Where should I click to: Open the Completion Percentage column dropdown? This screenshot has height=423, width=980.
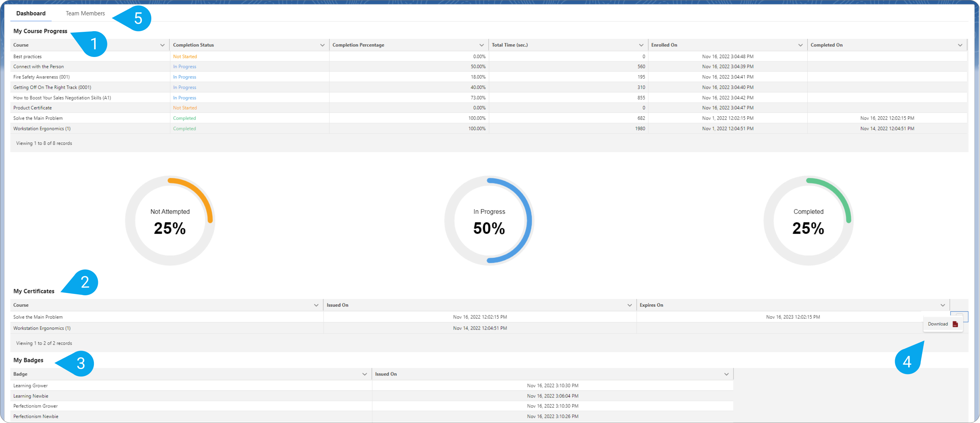[482, 45]
